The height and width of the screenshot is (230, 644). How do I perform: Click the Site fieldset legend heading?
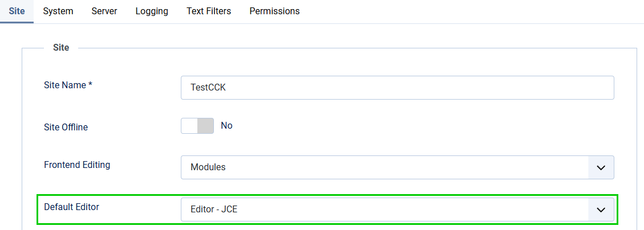click(61, 48)
